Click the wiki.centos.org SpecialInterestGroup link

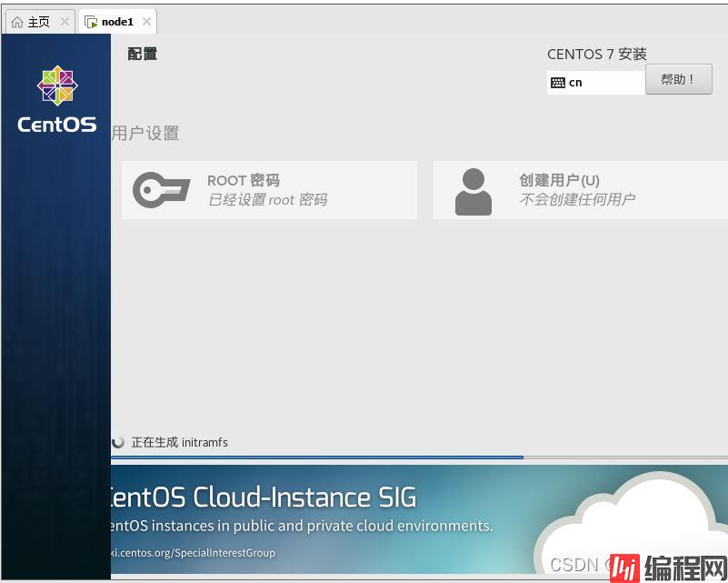pos(193,552)
